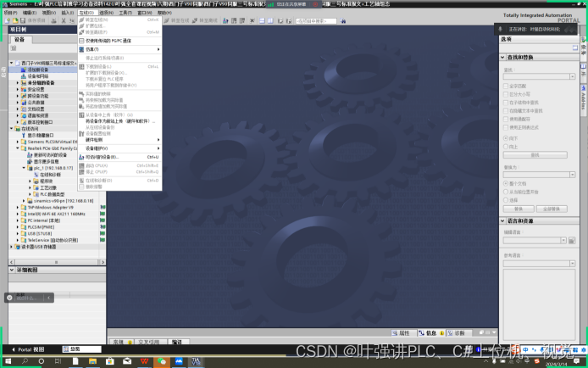Click the 替换 button
This screenshot has width=588, height=368.
point(519,209)
